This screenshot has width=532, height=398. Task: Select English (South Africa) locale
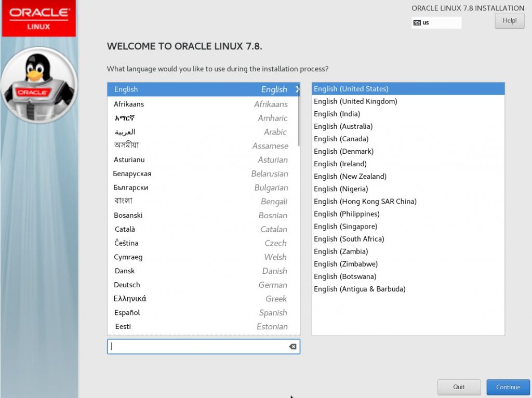(x=408, y=239)
